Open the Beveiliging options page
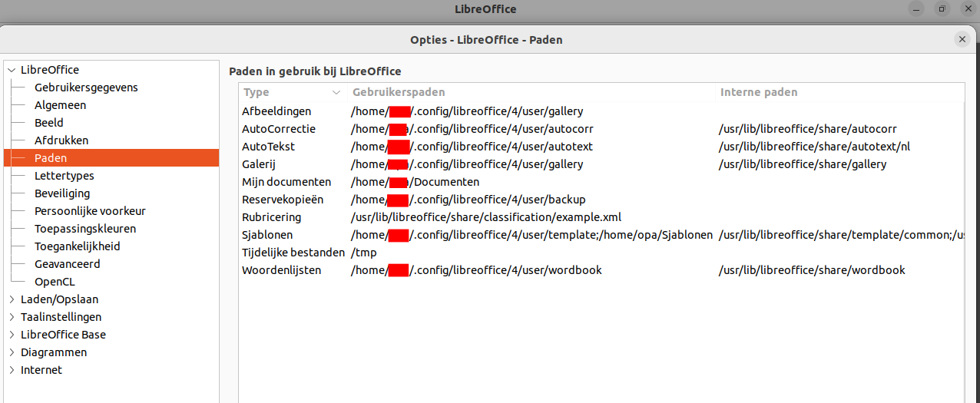Viewport: 980px width, 403px height. [62, 193]
